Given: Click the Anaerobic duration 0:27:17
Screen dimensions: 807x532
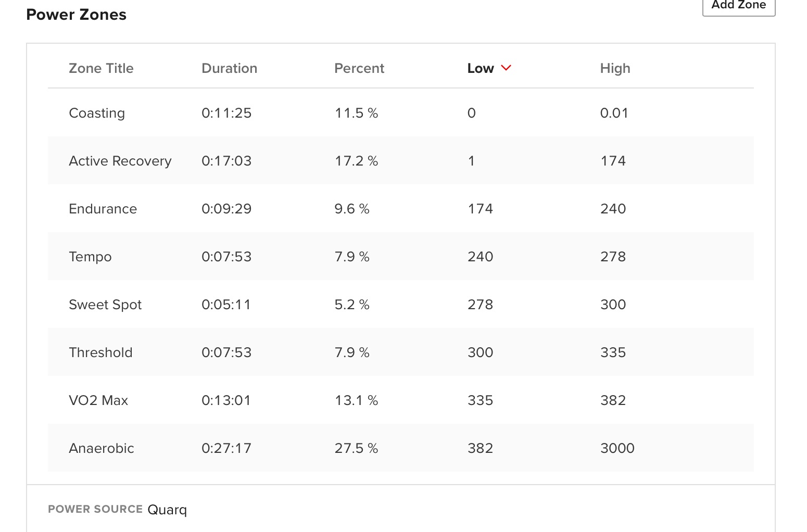Looking at the screenshot, I should 226,448.
